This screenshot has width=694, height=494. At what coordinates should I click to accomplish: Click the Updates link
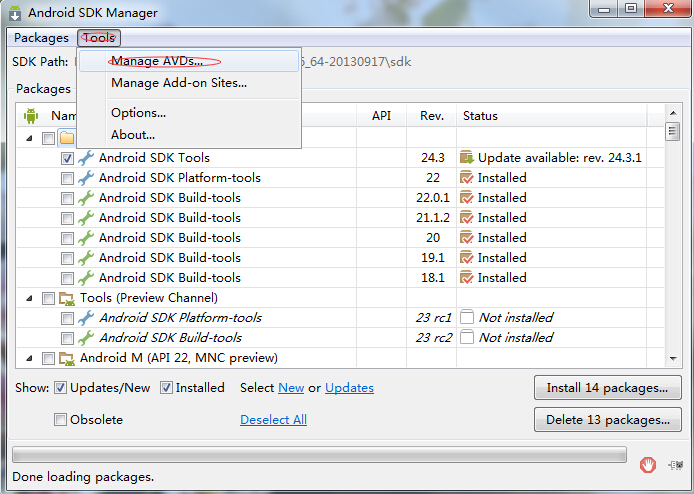pos(349,388)
